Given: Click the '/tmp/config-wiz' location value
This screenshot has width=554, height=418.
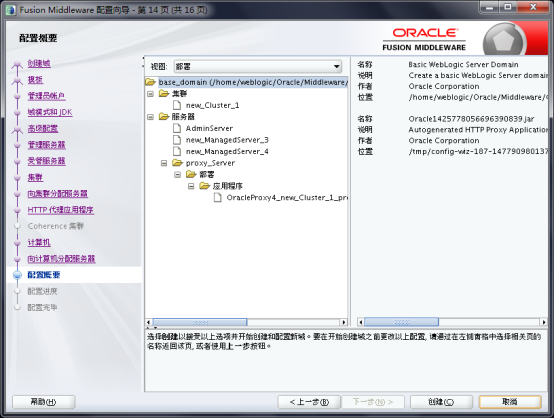Looking at the screenshot, I should (x=478, y=152).
